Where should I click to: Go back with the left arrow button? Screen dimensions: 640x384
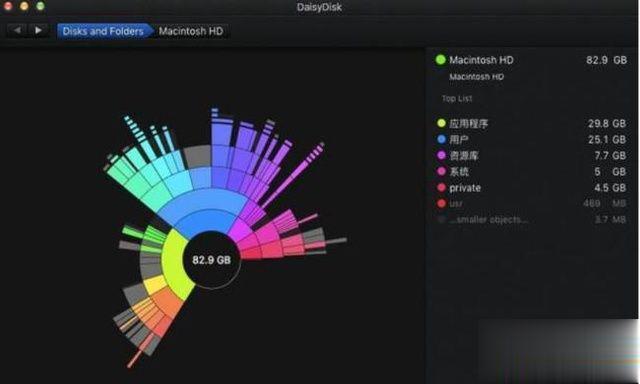17,30
